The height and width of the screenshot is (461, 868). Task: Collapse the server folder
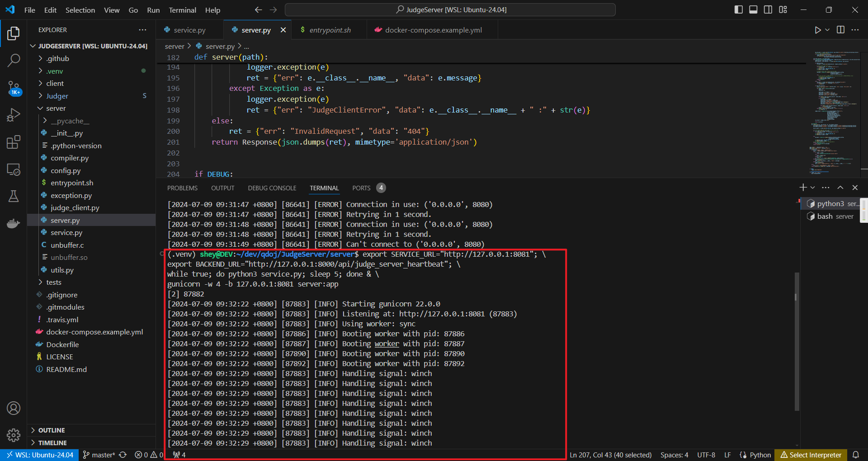[41, 108]
